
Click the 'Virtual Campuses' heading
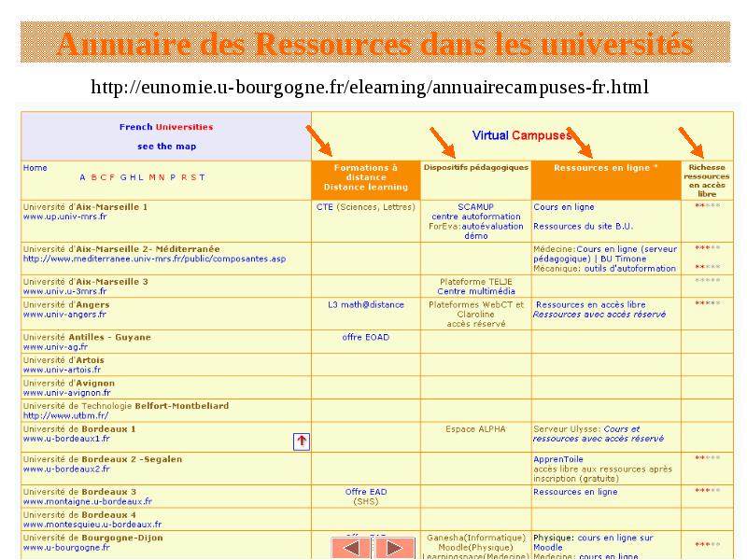[x=522, y=135]
